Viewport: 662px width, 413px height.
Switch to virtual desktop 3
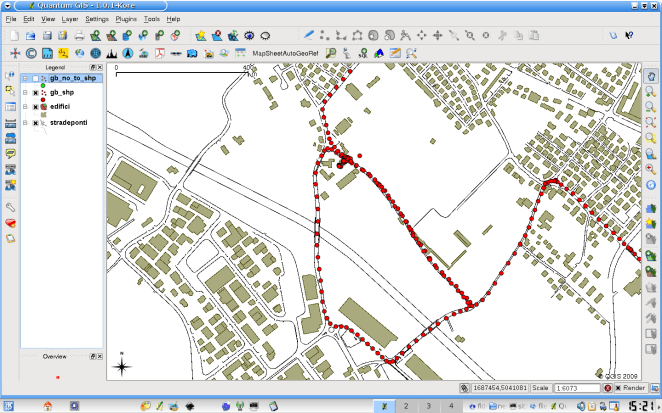[428, 406]
